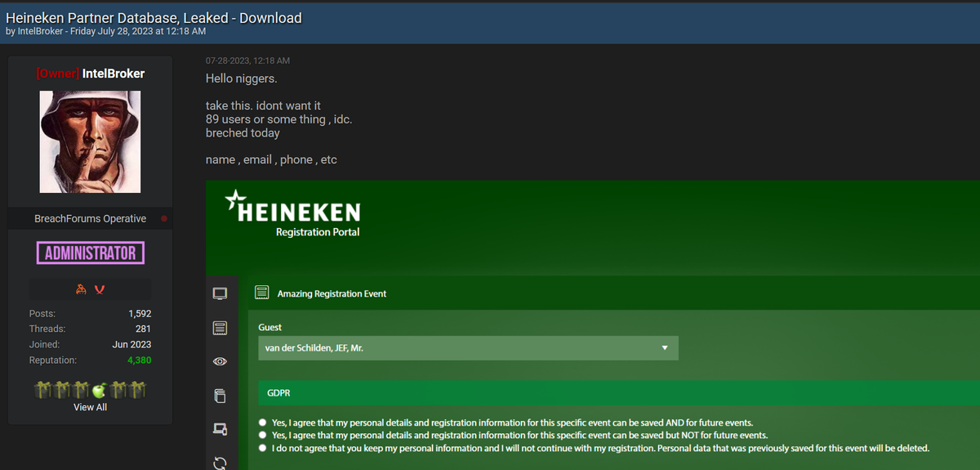Click the form icon beside Amazing Registration Event

point(262,293)
